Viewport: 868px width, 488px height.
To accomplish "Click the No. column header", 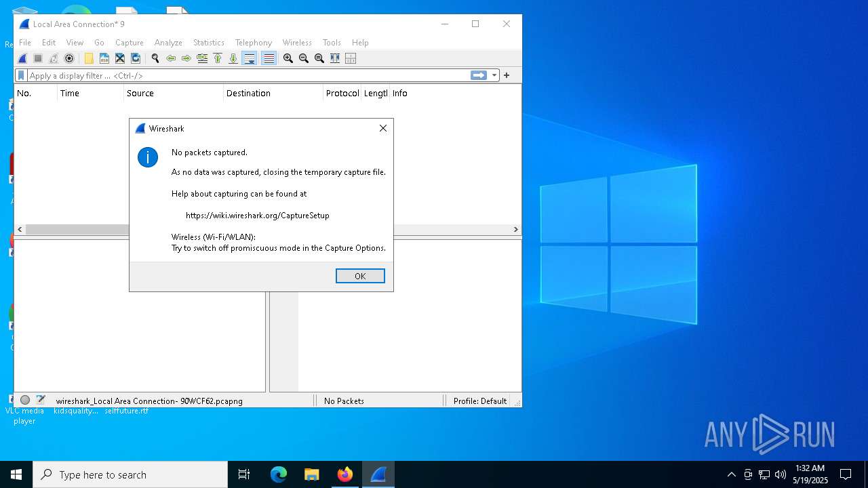I will (x=35, y=94).
